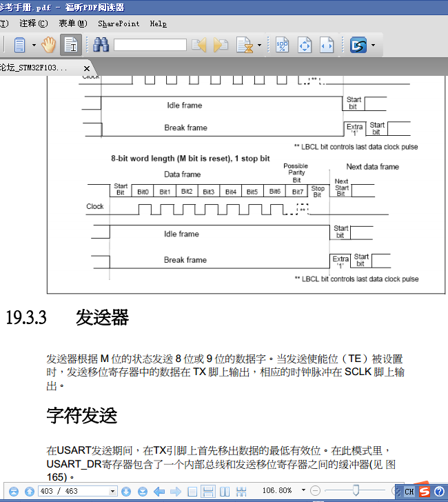
Task: Click the Fit Page icon
Action: click(x=305, y=46)
